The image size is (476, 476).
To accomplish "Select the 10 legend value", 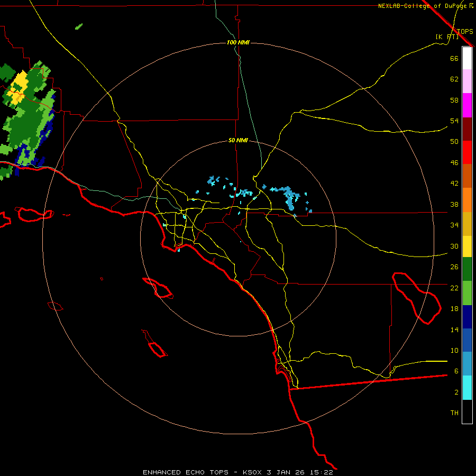I will click(x=454, y=350).
